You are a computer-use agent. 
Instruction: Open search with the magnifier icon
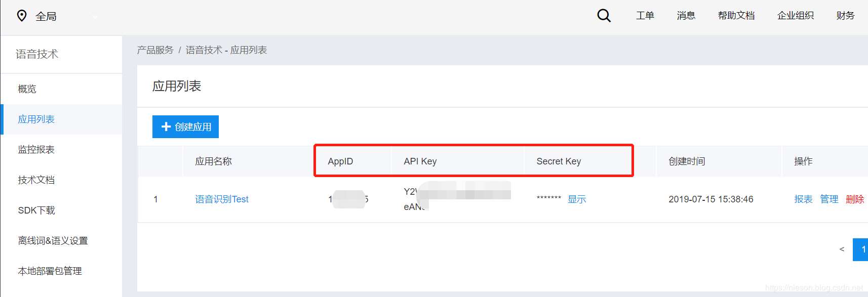tap(604, 16)
